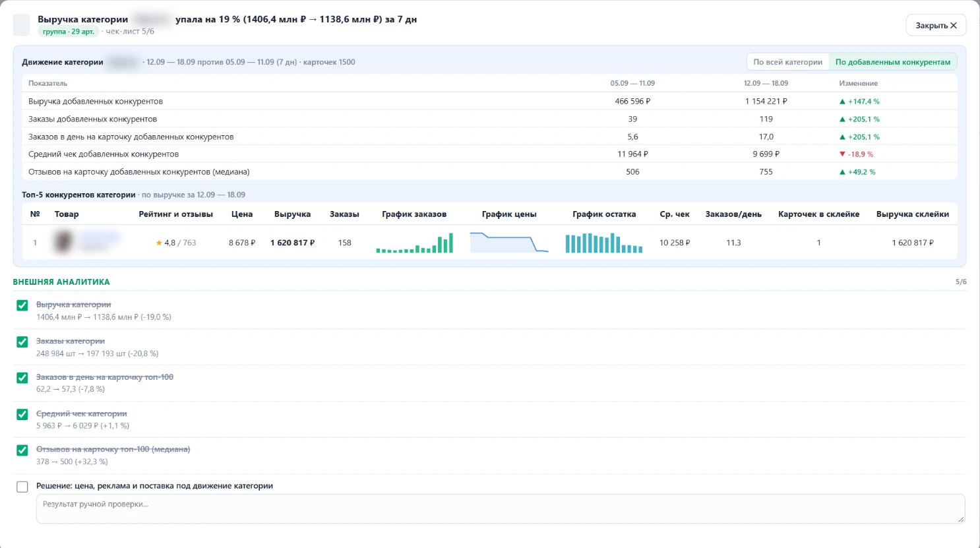This screenshot has height=548, width=980.
Task: Click the "9 699 ₽" average check value
Action: pos(766,154)
